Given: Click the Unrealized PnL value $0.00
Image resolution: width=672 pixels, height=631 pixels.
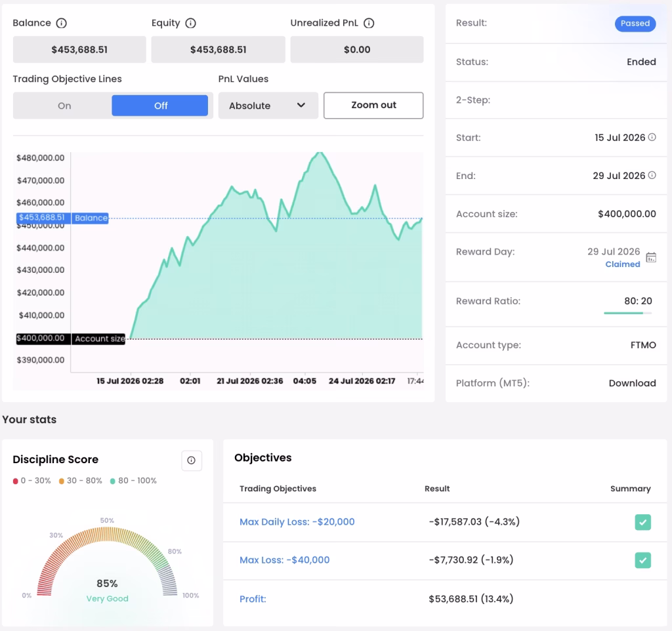Looking at the screenshot, I should click(x=357, y=50).
